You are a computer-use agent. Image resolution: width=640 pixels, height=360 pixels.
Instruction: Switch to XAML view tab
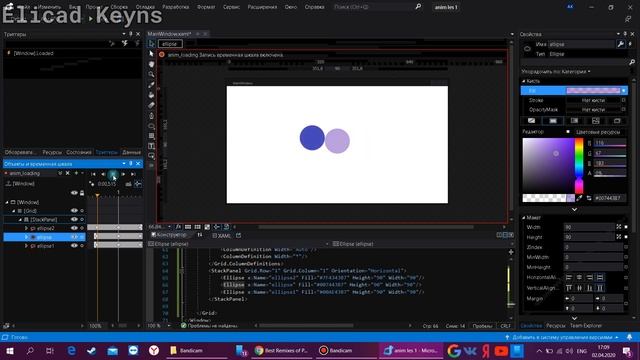tap(221, 236)
